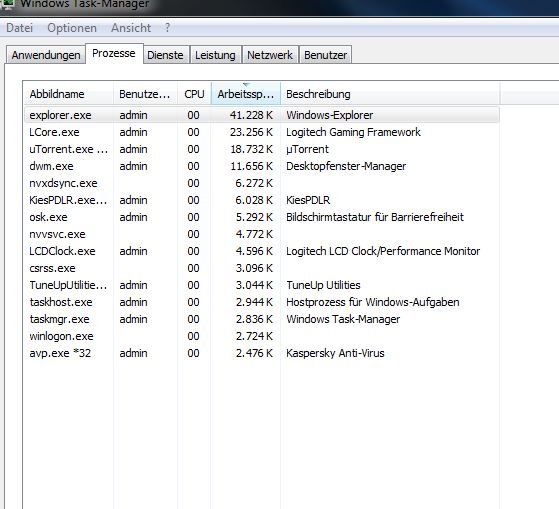
Task: Click the µTorrent description cell
Action: [307, 149]
